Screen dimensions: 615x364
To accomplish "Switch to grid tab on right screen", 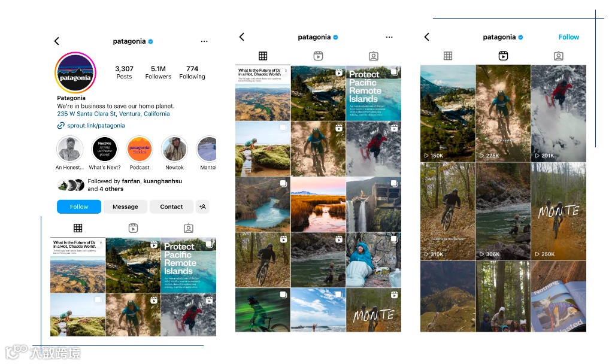I will (448, 56).
